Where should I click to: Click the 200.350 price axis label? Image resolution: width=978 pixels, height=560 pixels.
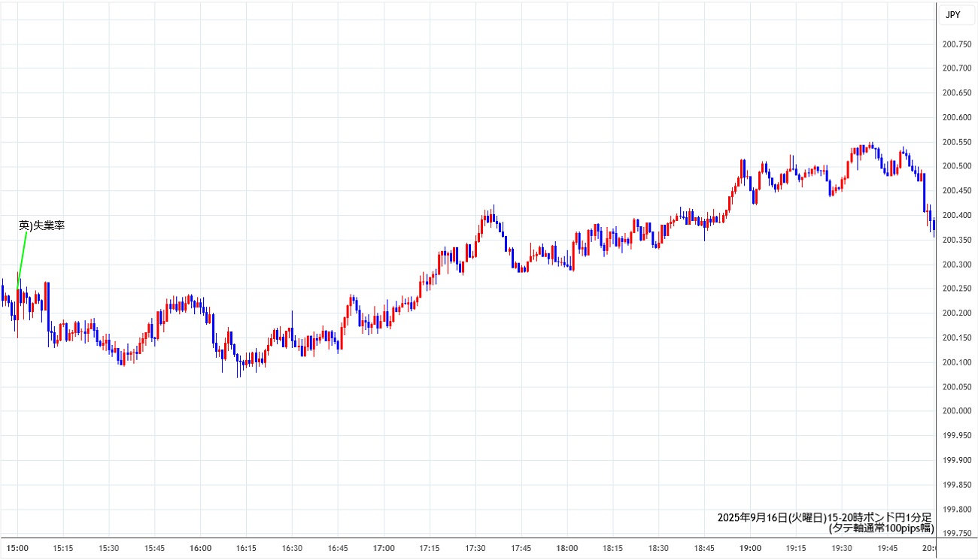956,240
